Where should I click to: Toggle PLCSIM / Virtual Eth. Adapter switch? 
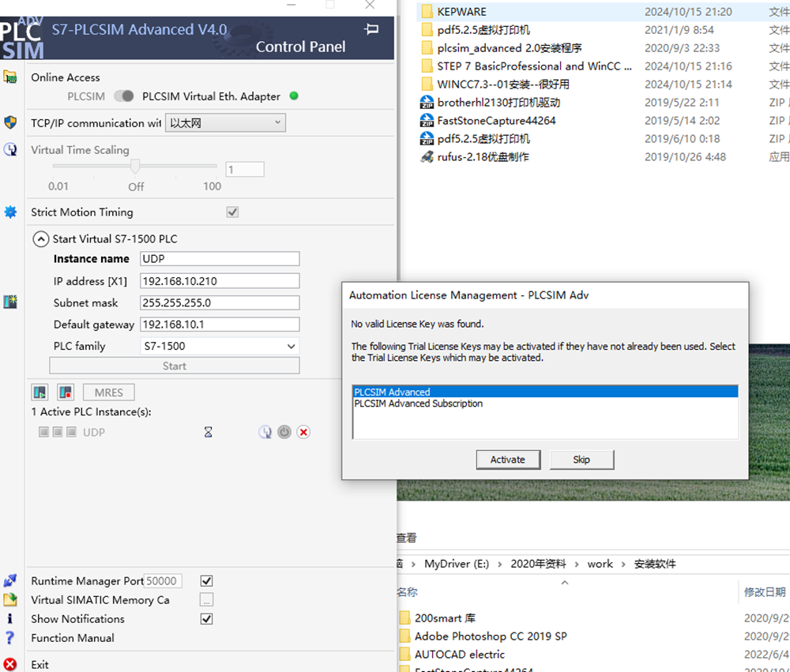pos(124,96)
